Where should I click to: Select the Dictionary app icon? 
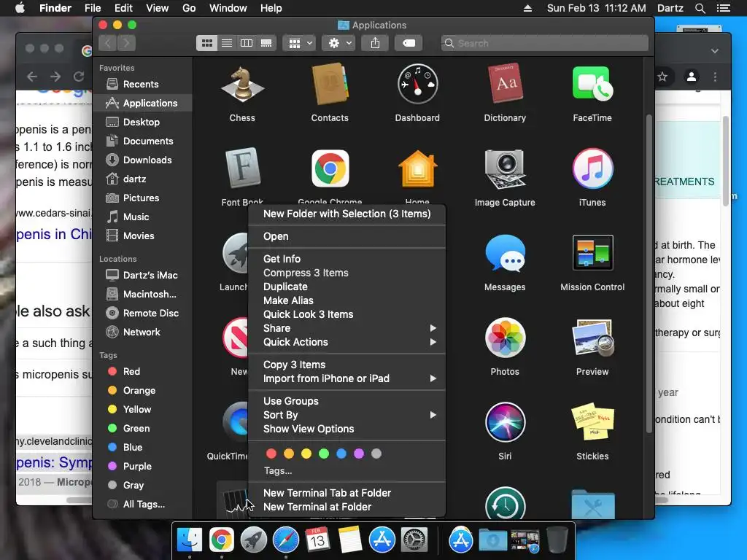[505, 85]
